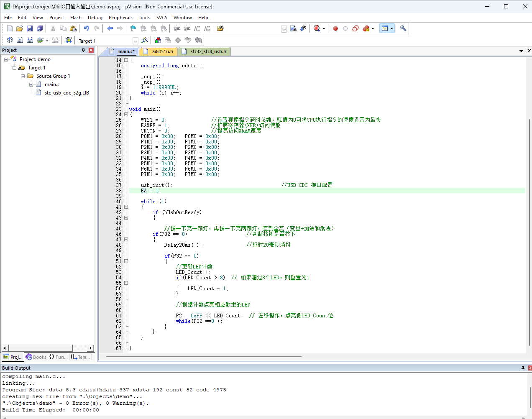This screenshot has height=419, width=532.
Task: Collapse the Source Group 1 folder
Action: click(x=23, y=76)
